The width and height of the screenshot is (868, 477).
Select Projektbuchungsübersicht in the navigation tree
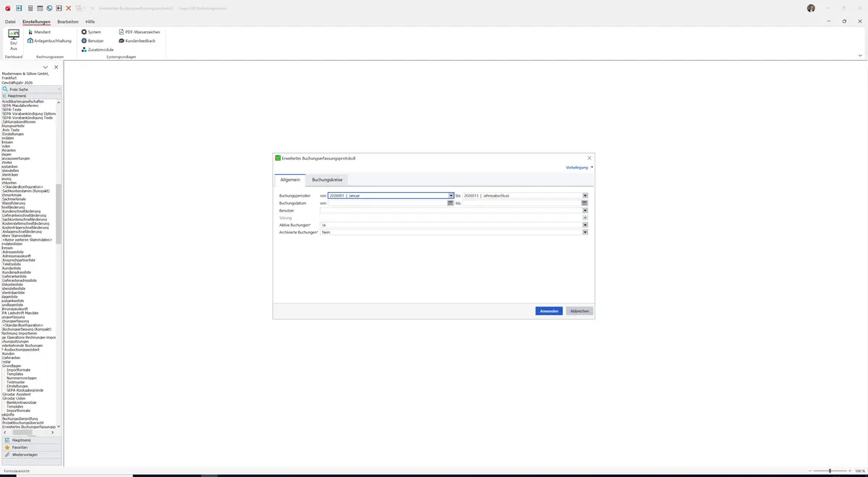(23, 423)
